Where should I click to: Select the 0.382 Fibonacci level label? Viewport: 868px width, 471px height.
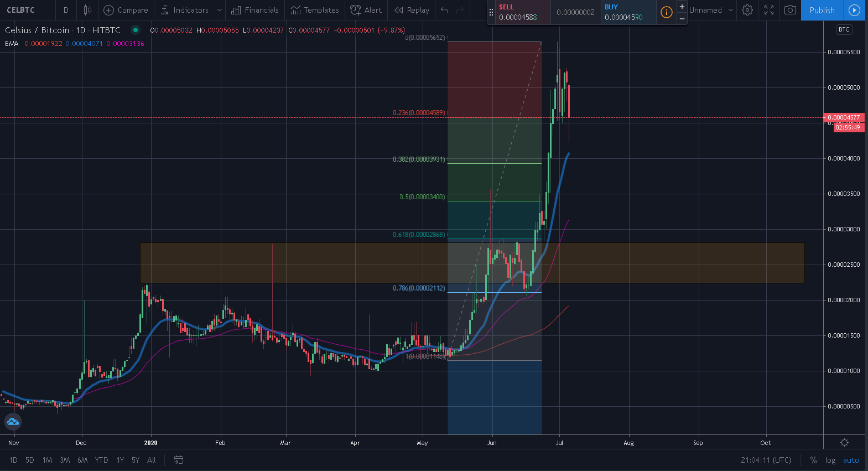coord(419,159)
